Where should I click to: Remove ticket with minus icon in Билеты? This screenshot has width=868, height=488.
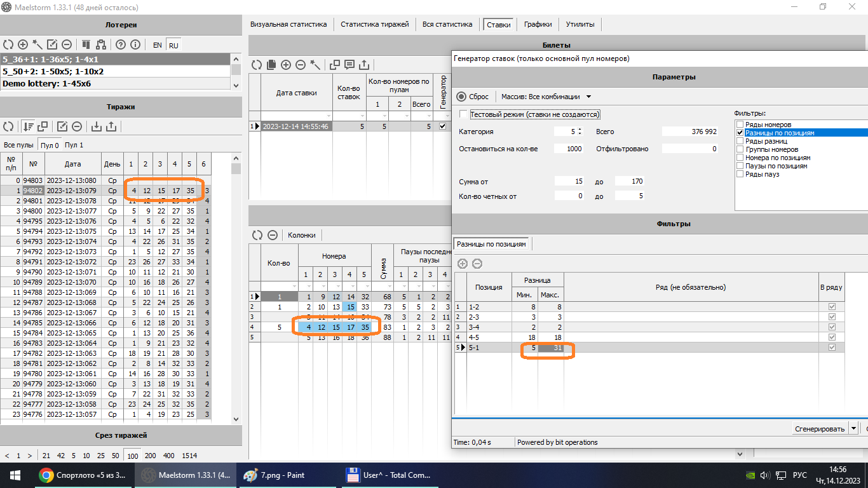(301, 64)
